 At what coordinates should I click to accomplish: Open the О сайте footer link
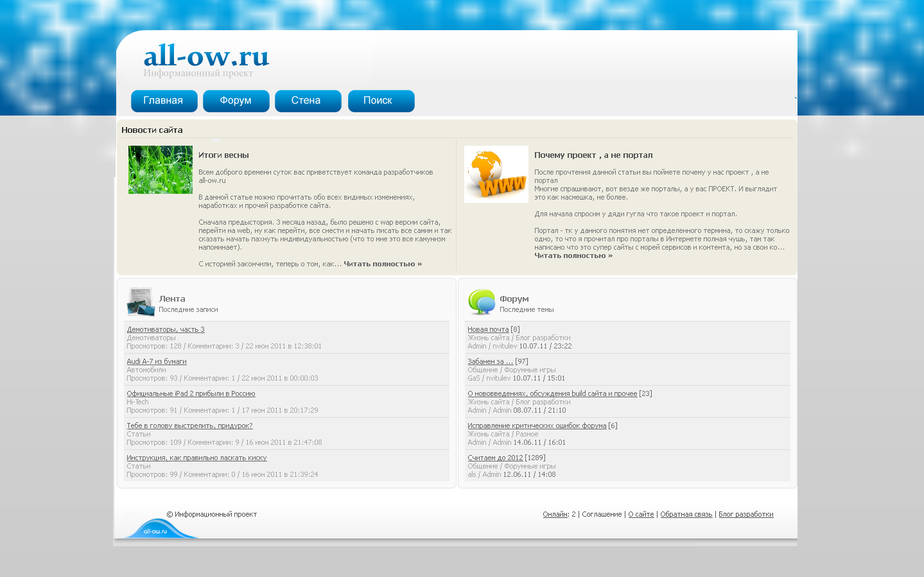(x=641, y=514)
